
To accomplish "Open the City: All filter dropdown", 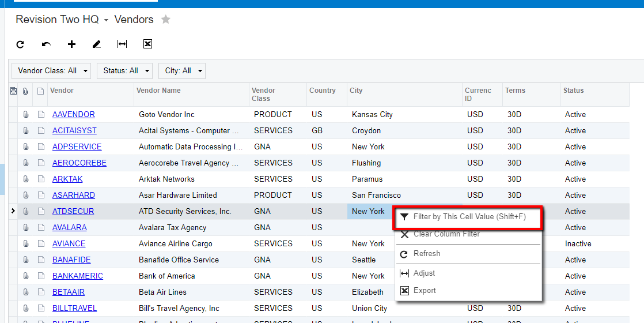I will 182,71.
